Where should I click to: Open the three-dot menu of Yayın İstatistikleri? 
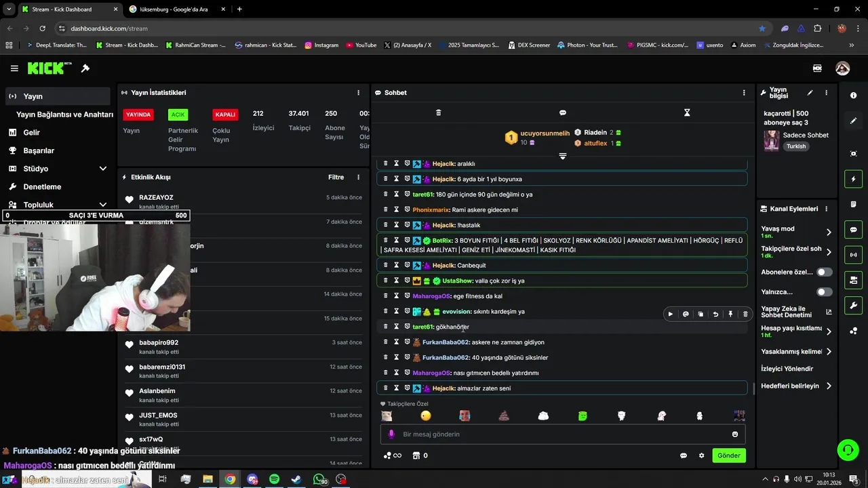[359, 93]
